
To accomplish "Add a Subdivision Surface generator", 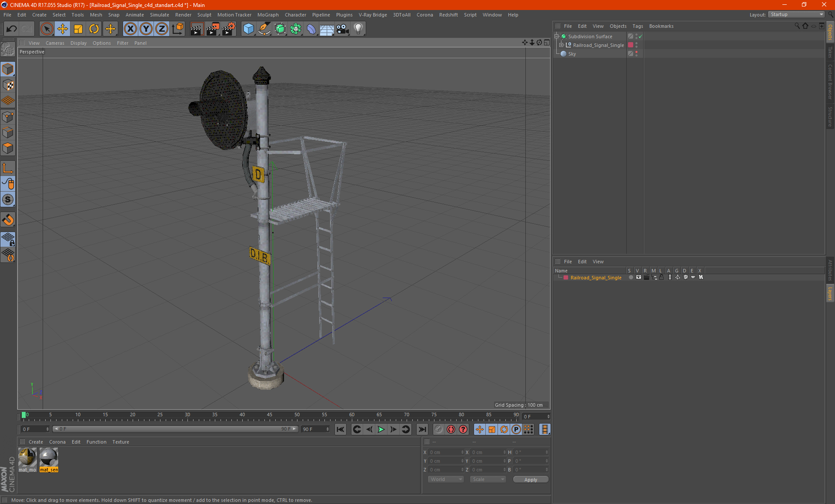I will (280, 29).
